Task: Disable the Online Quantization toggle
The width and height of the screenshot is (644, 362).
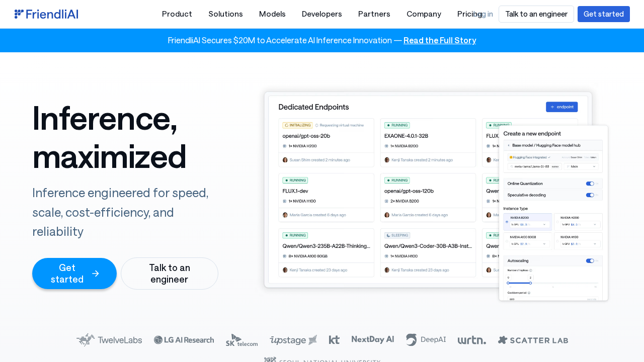Action: tap(589, 184)
